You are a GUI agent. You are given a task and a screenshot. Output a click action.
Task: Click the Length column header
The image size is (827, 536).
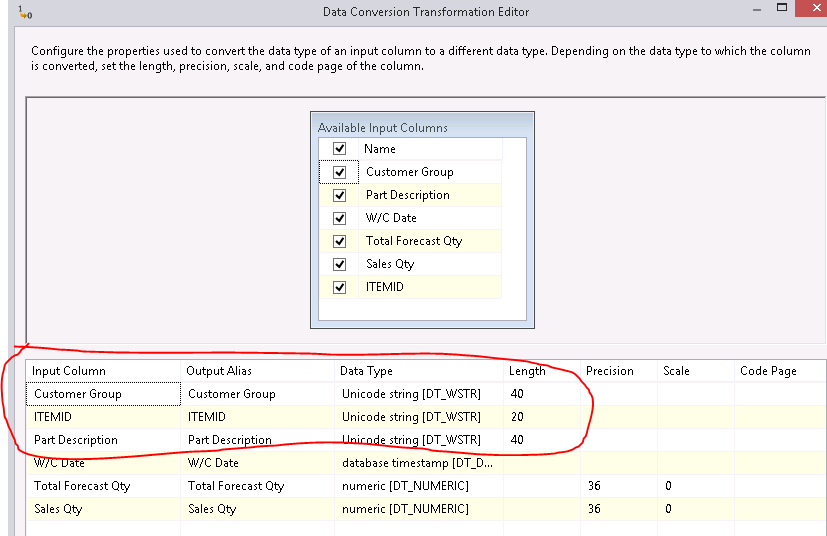(542, 371)
